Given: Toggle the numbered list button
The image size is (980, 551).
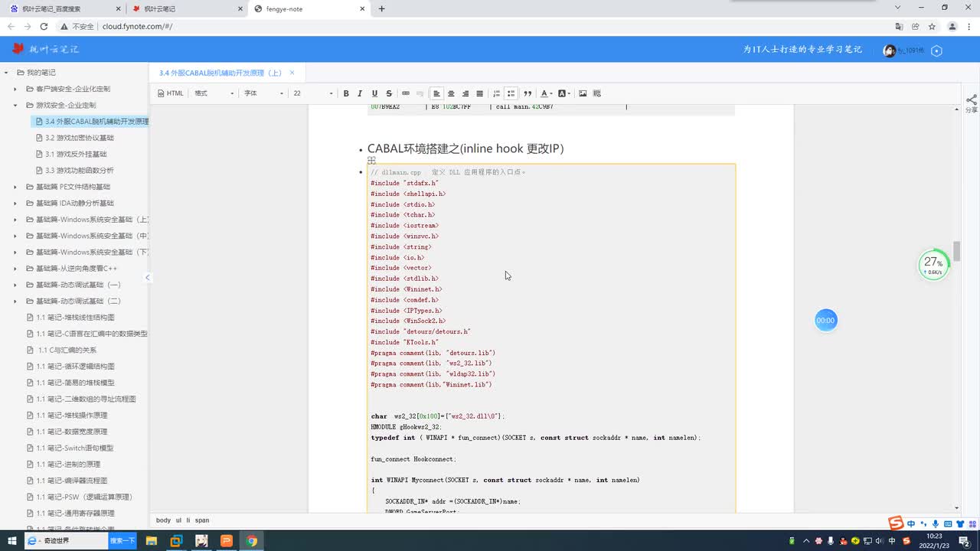Looking at the screenshot, I should [x=497, y=93].
